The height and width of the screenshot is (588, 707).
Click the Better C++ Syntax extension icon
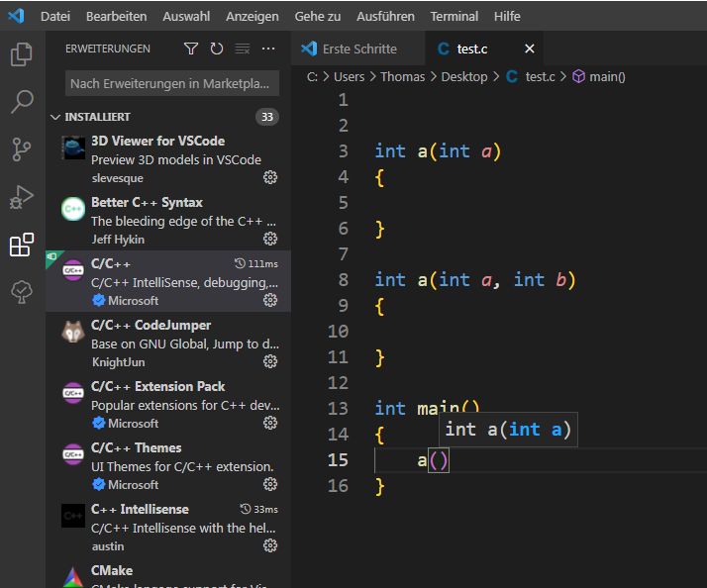tap(73, 209)
